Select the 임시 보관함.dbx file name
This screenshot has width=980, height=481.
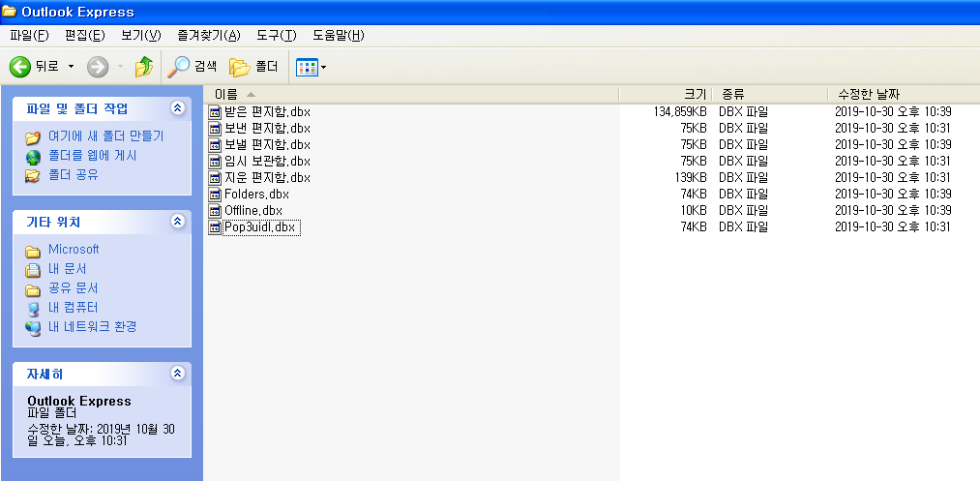pyautogui.click(x=267, y=161)
